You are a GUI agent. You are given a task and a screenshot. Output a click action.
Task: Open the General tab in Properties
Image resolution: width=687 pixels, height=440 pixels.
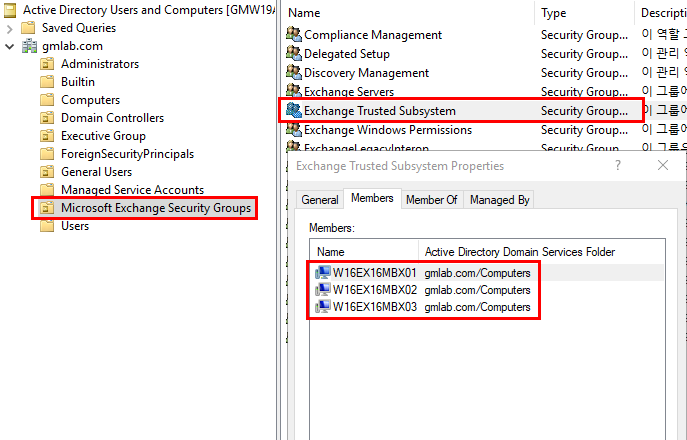pyautogui.click(x=320, y=200)
